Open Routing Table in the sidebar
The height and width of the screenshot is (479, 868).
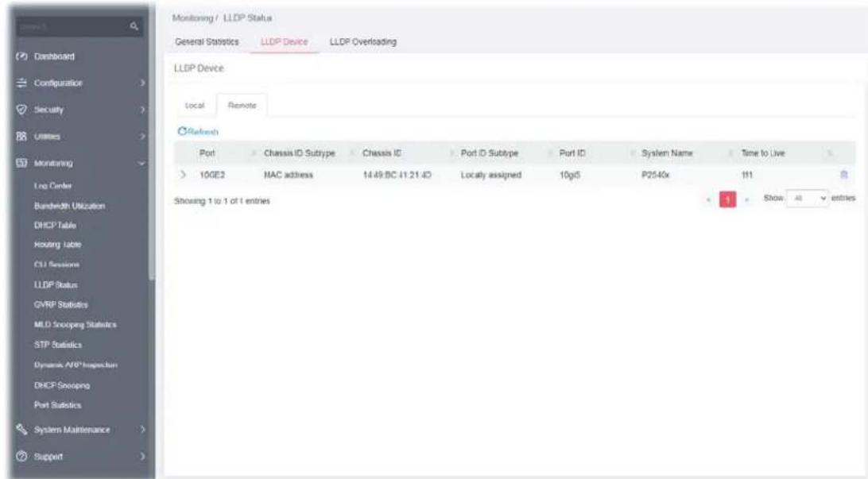tap(57, 245)
